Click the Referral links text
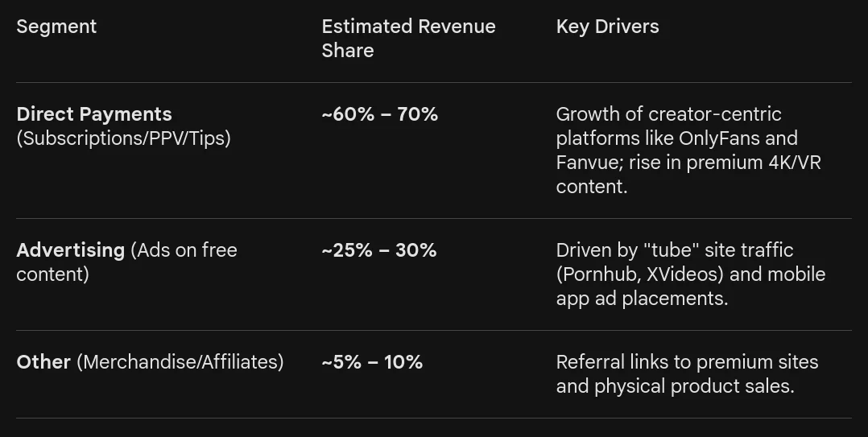The image size is (868, 437). coord(608,362)
